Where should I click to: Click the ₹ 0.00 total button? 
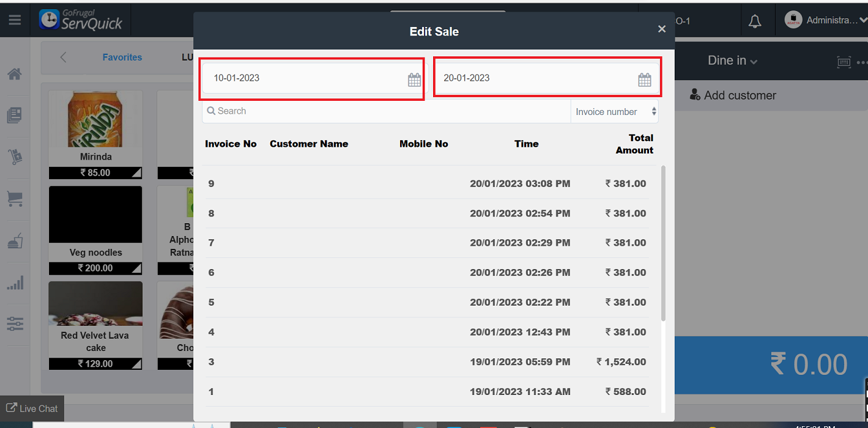[771, 365]
